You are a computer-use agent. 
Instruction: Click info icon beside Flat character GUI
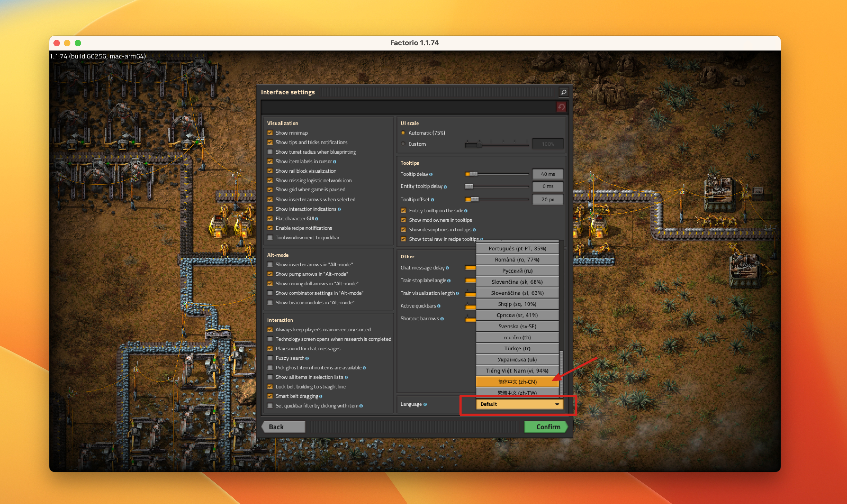(x=317, y=219)
